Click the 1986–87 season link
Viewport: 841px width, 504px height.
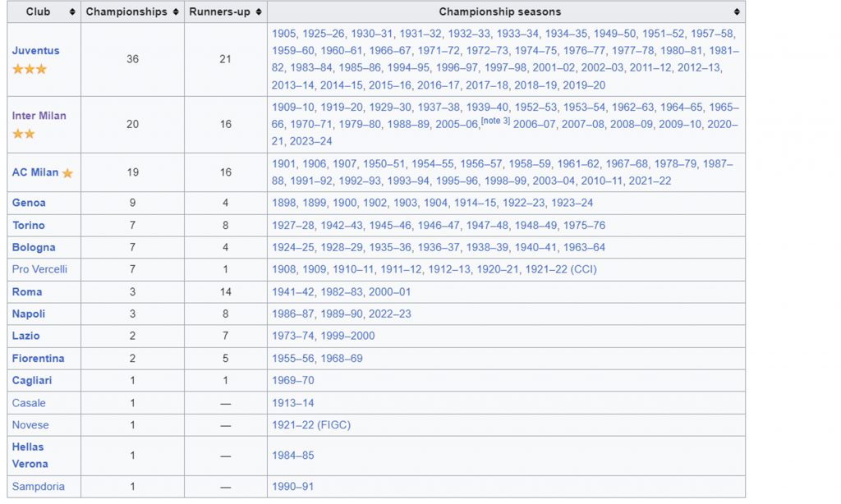point(293,314)
